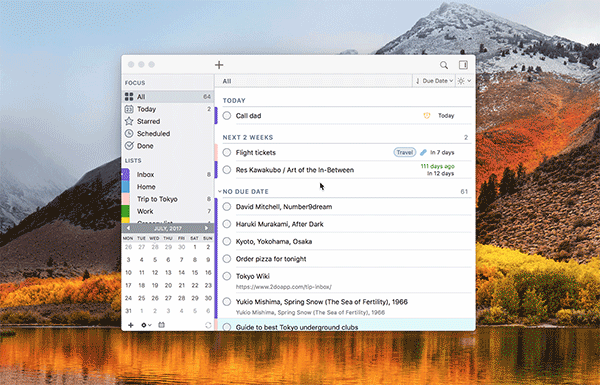The width and height of the screenshot is (600, 385).
Task: Check the Tokyo Wiki task
Action: [227, 276]
